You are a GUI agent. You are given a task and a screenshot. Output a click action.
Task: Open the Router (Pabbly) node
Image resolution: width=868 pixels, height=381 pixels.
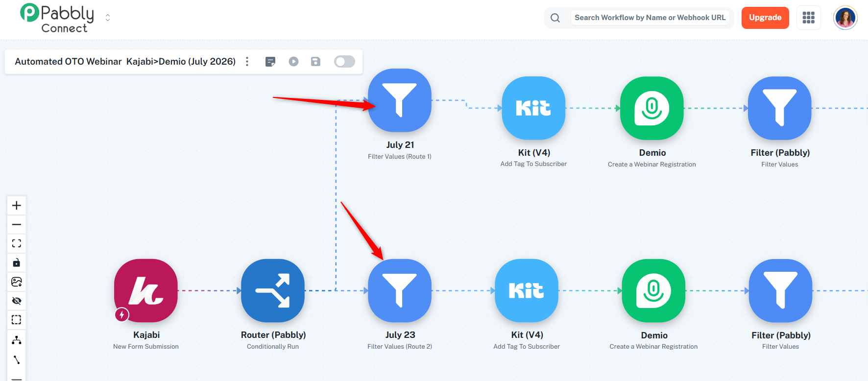coord(273,290)
